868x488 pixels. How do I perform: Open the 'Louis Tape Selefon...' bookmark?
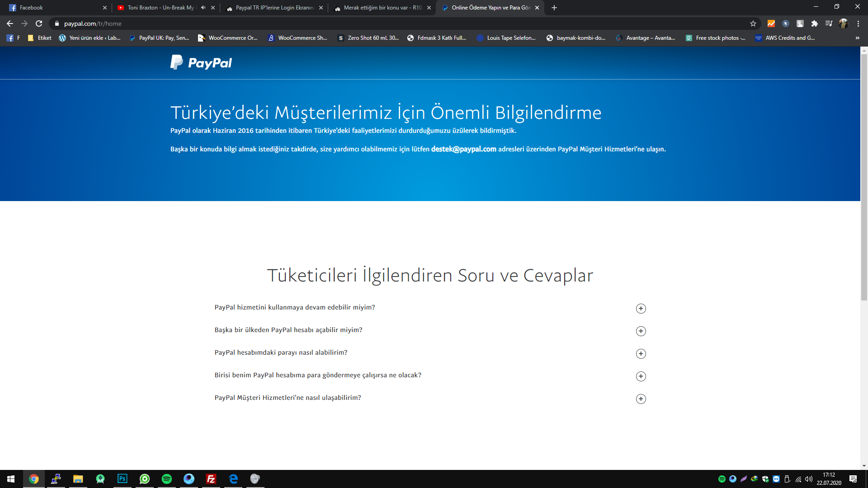pos(506,38)
